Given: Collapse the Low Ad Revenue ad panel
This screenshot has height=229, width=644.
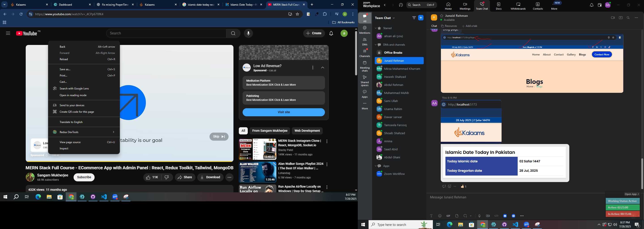Looking at the screenshot, I should (322, 68).
